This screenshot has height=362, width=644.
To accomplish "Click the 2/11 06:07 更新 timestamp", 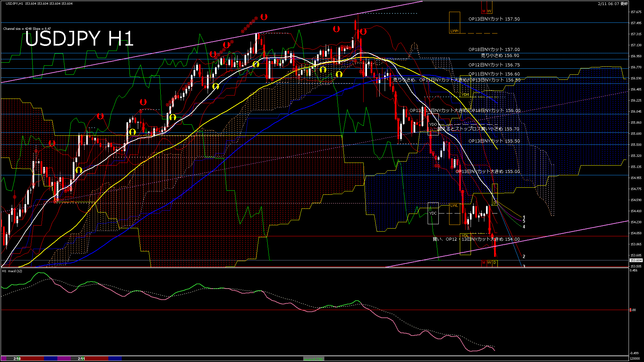I will click(x=612, y=4).
